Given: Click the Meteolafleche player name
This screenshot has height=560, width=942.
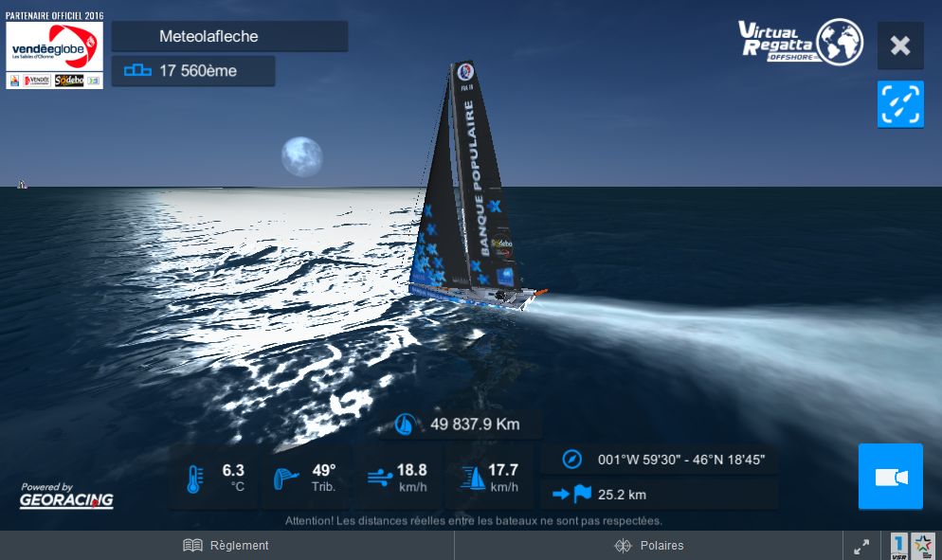Looking at the screenshot, I should coord(208,36).
